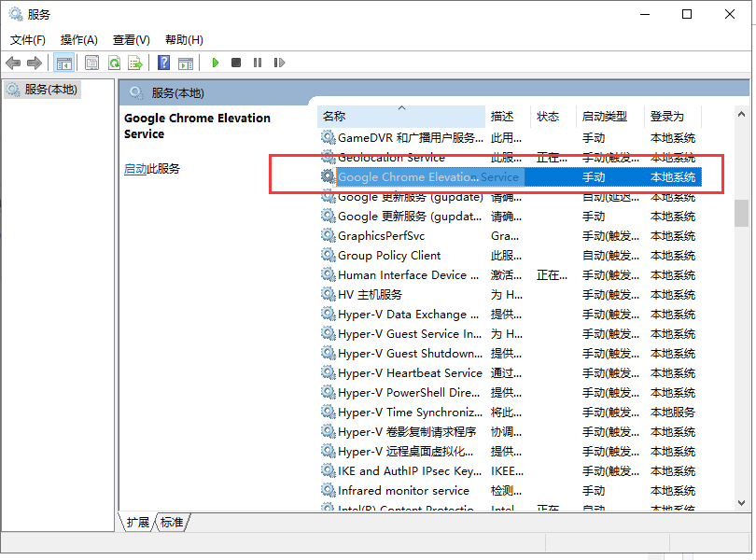Select Hyper-V Guest Shutdown service
Image resolution: width=756 pixels, height=560 pixels.
tap(511, 354)
